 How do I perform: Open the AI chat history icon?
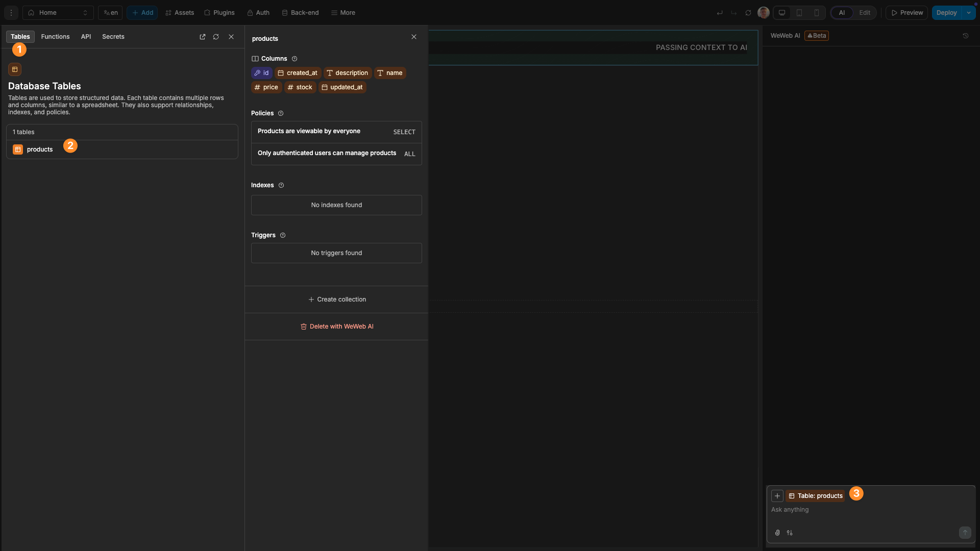tap(966, 36)
